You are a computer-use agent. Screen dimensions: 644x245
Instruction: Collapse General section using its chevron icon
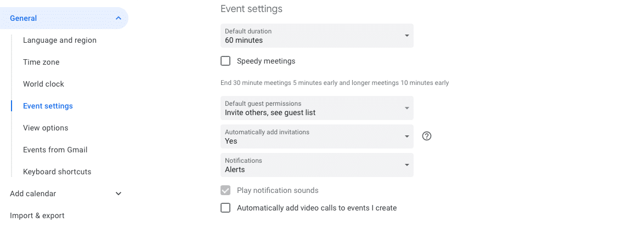[118, 18]
